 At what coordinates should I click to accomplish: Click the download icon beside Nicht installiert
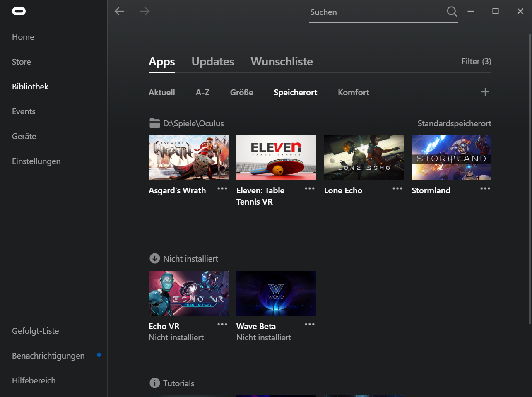pyautogui.click(x=154, y=258)
